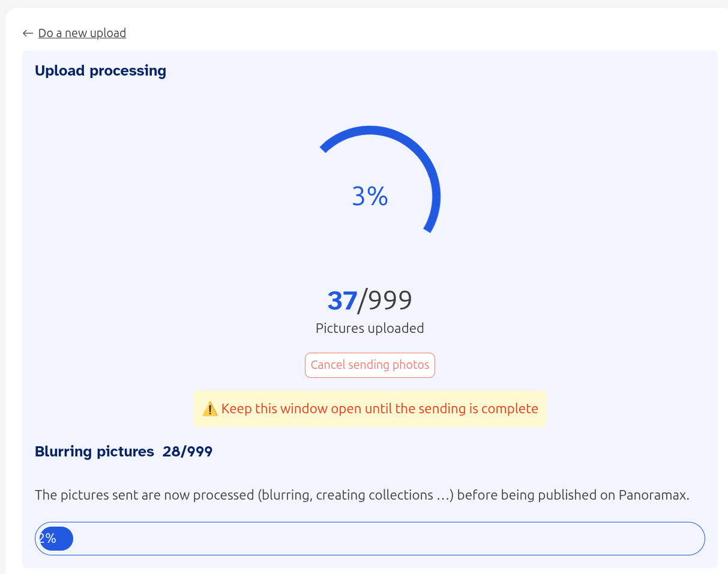The height and width of the screenshot is (574, 728).
Task: Click the /999 total pictures number
Action: click(385, 300)
